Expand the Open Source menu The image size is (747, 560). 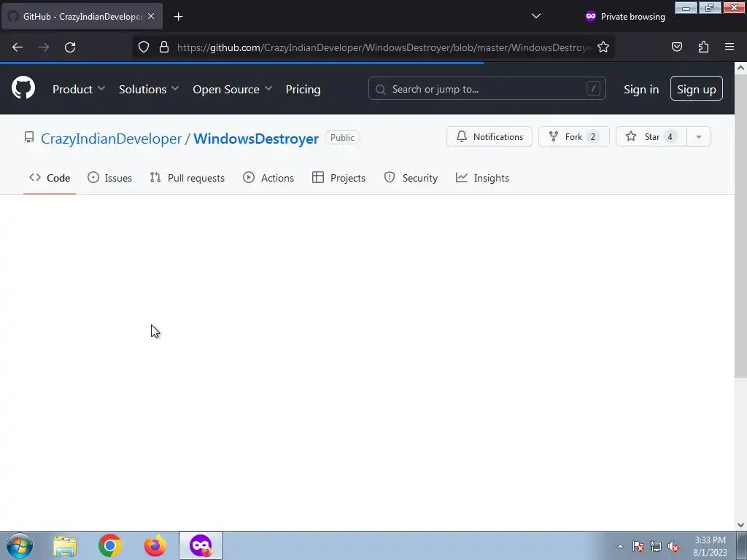pos(233,89)
